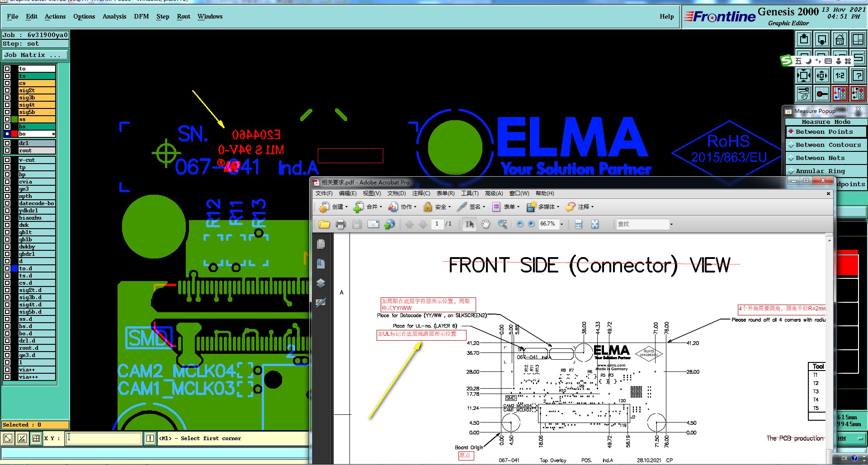Click the 1:2 zoom scale icon

pyautogui.click(x=840, y=75)
